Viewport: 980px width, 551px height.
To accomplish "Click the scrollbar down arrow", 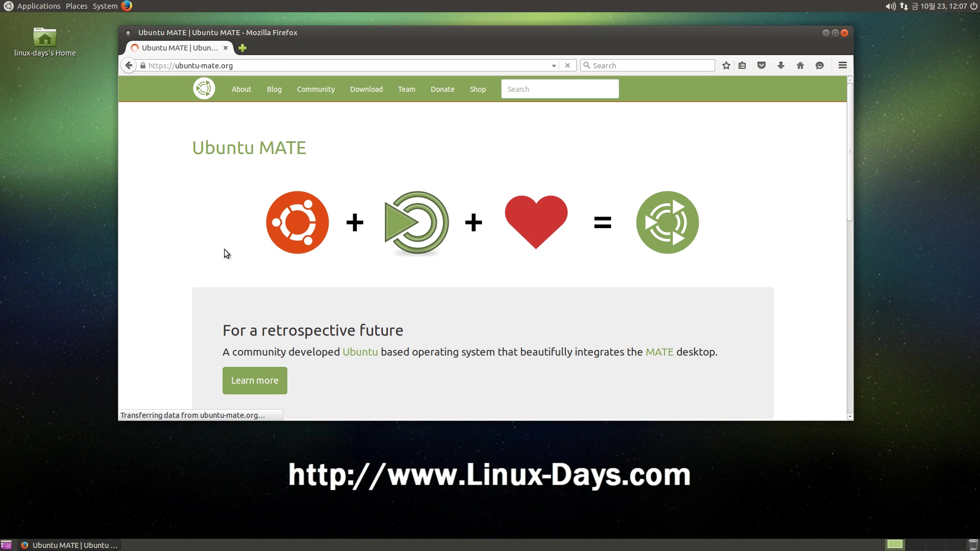I will coord(850,417).
